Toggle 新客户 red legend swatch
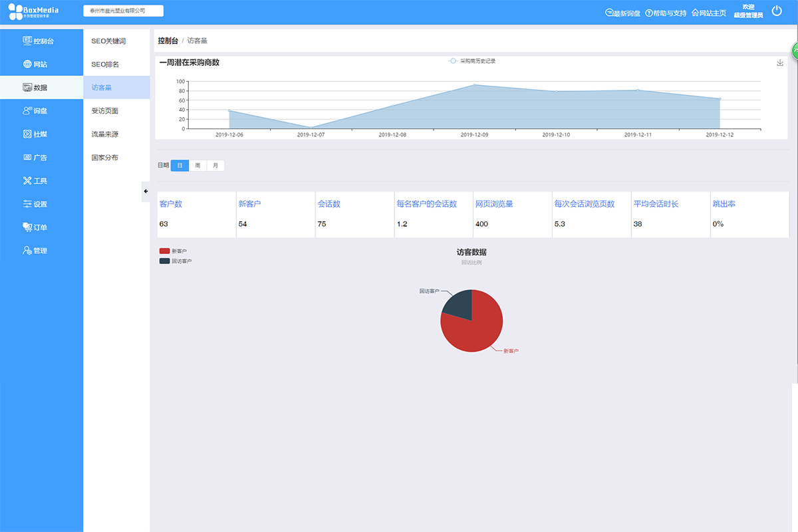The height and width of the screenshot is (532, 798). pos(165,251)
